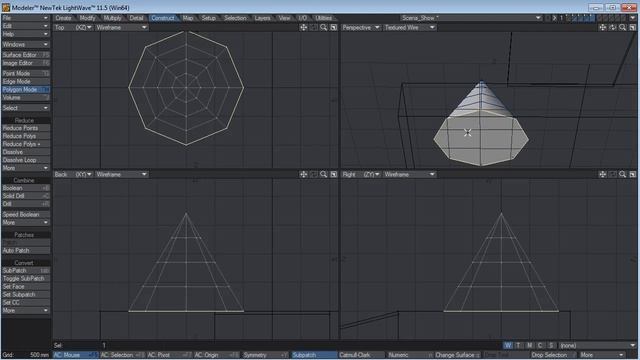Enable AC: Origin action center
The width and height of the screenshot is (640, 360).
(216, 355)
